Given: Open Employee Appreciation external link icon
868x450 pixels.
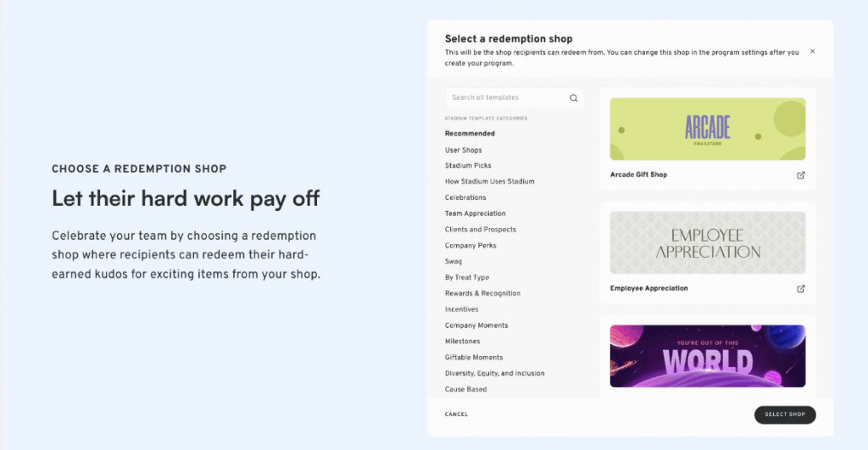Looking at the screenshot, I should pos(801,288).
